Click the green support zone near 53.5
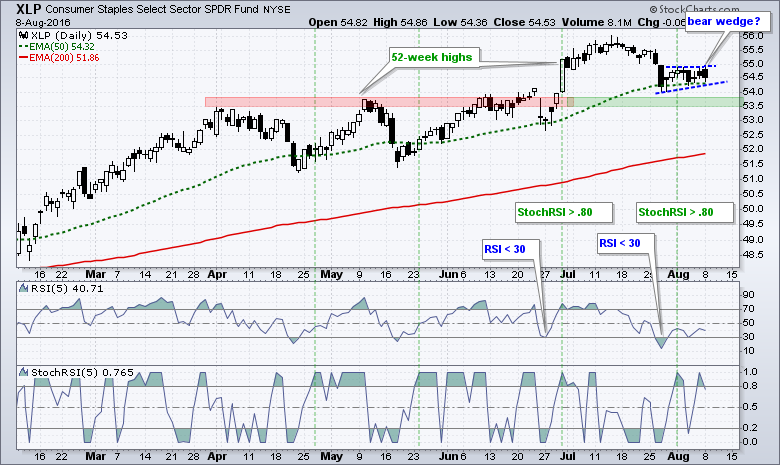 click(656, 101)
